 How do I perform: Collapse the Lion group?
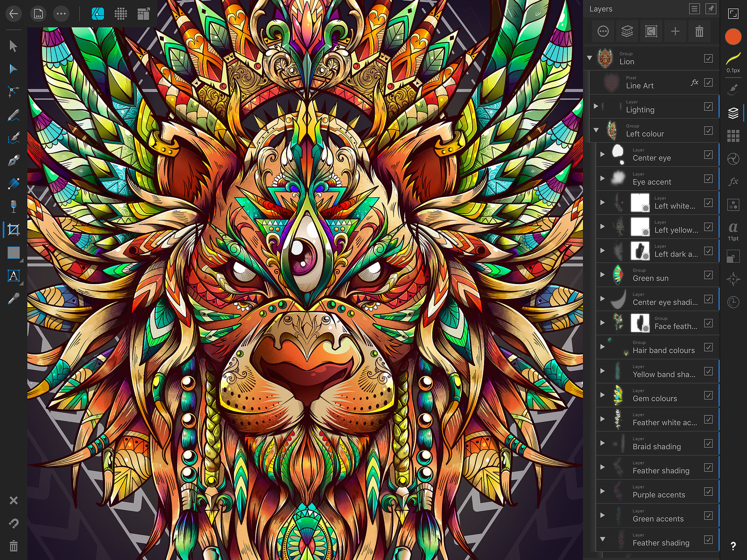(x=589, y=58)
